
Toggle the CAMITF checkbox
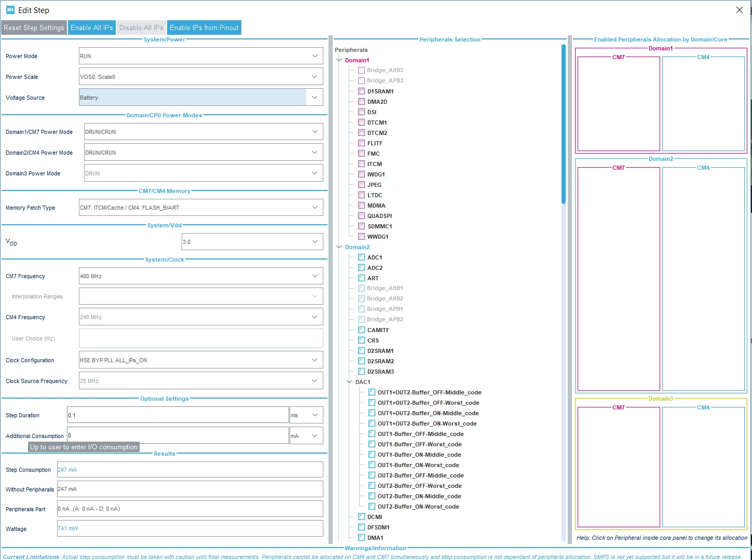coord(361,330)
